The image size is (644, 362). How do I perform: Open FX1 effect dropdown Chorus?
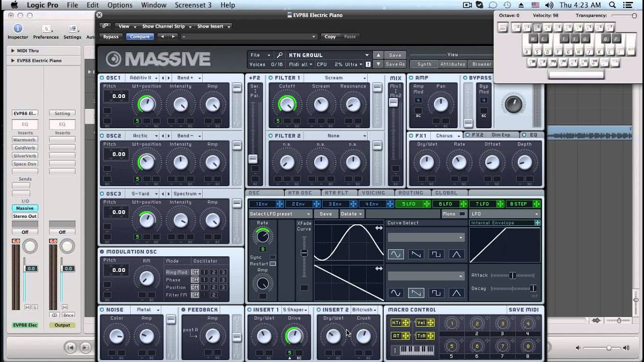[447, 136]
